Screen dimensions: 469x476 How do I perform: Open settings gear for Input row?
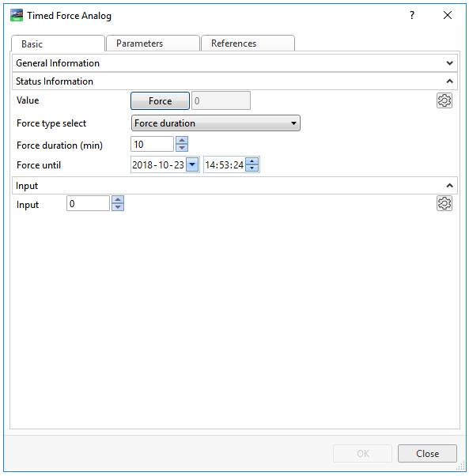click(444, 203)
